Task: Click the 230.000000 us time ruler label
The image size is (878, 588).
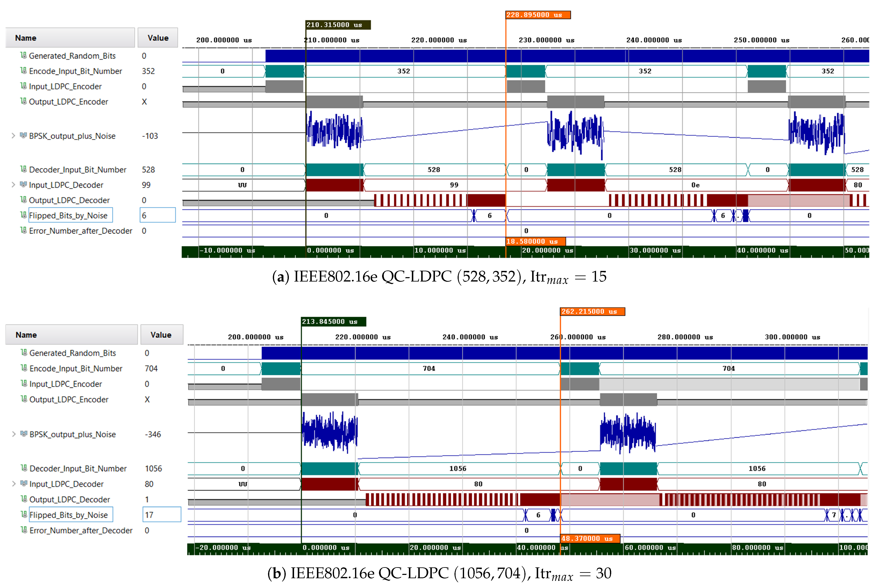Action: 546,40
